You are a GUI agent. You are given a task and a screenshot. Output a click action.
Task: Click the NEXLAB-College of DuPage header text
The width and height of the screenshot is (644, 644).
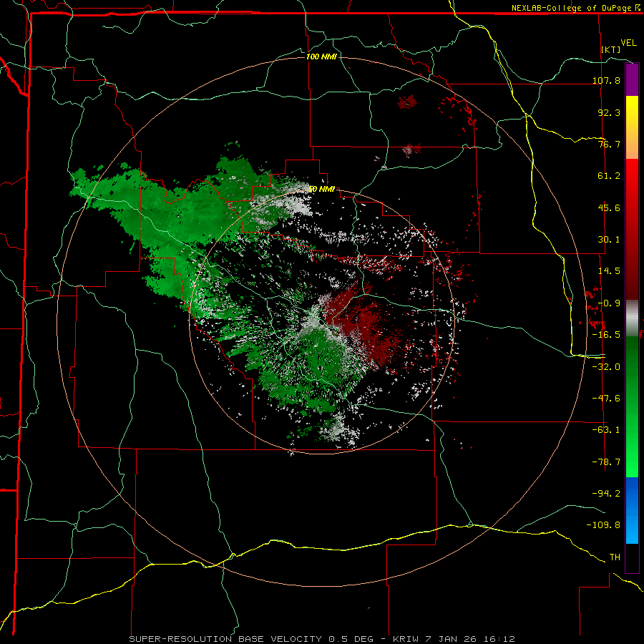tap(572, 8)
